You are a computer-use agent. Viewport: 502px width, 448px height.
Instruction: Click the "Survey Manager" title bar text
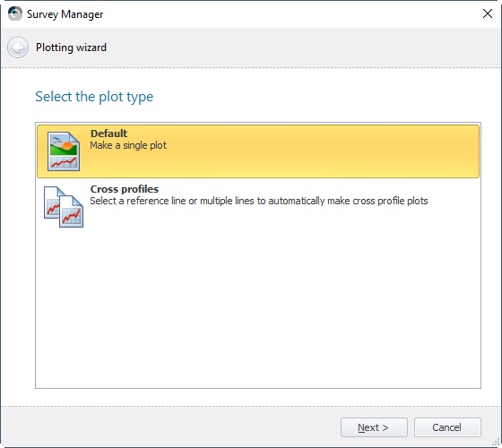click(x=65, y=14)
